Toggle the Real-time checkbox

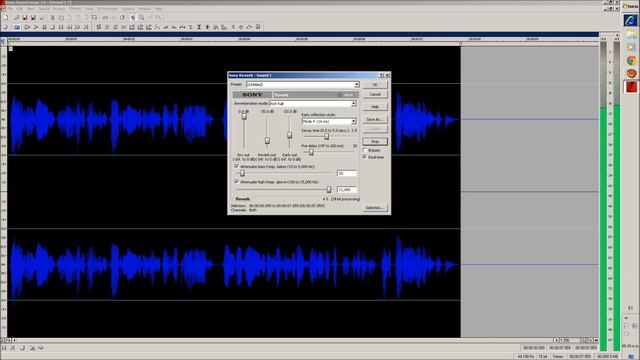click(x=365, y=157)
